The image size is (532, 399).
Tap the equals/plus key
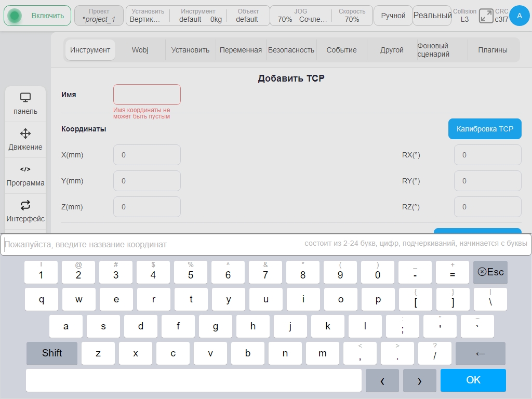(453, 272)
